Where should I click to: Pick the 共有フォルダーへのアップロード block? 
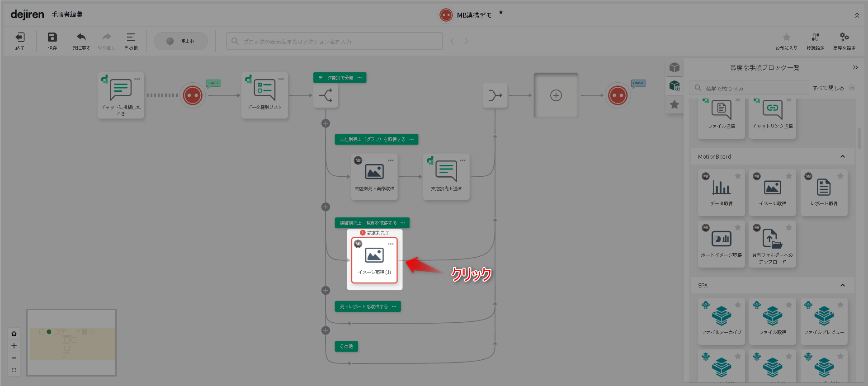[773, 244]
